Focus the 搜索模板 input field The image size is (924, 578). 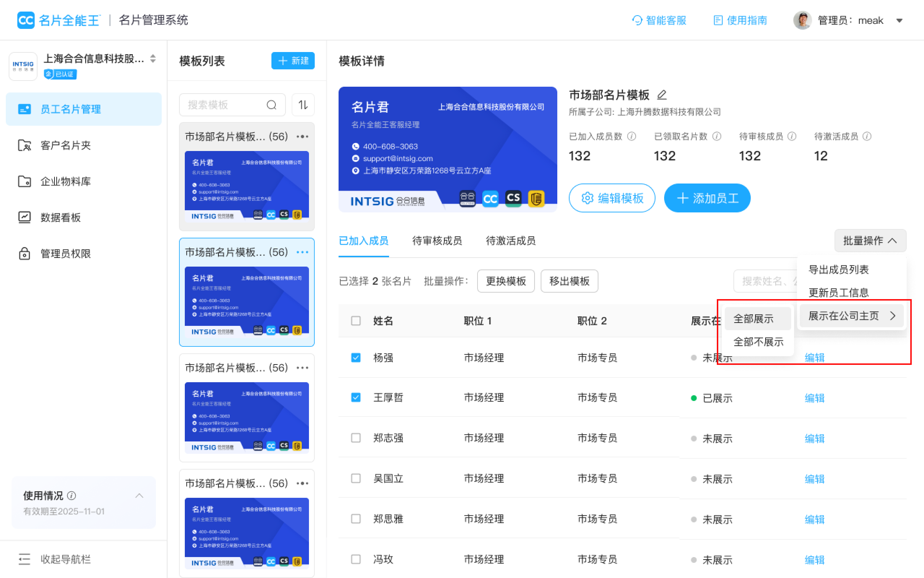[x=232, y=105]
